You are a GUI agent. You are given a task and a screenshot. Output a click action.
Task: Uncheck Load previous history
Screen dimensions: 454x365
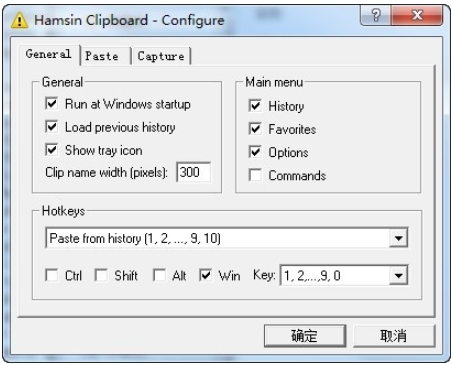pos(52,127)
